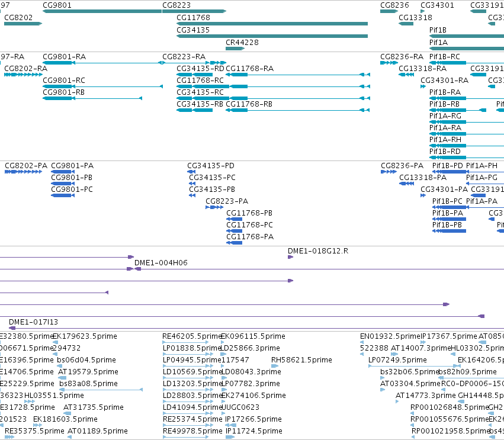Select the Pif1B-PB protein label

(x=447, y=225)
